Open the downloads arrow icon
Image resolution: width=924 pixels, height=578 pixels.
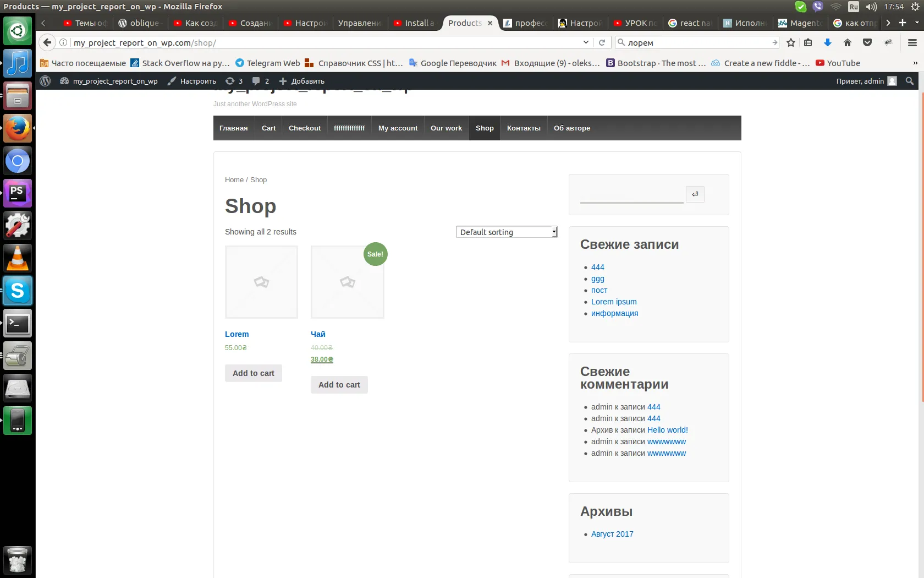pos(827,42)
